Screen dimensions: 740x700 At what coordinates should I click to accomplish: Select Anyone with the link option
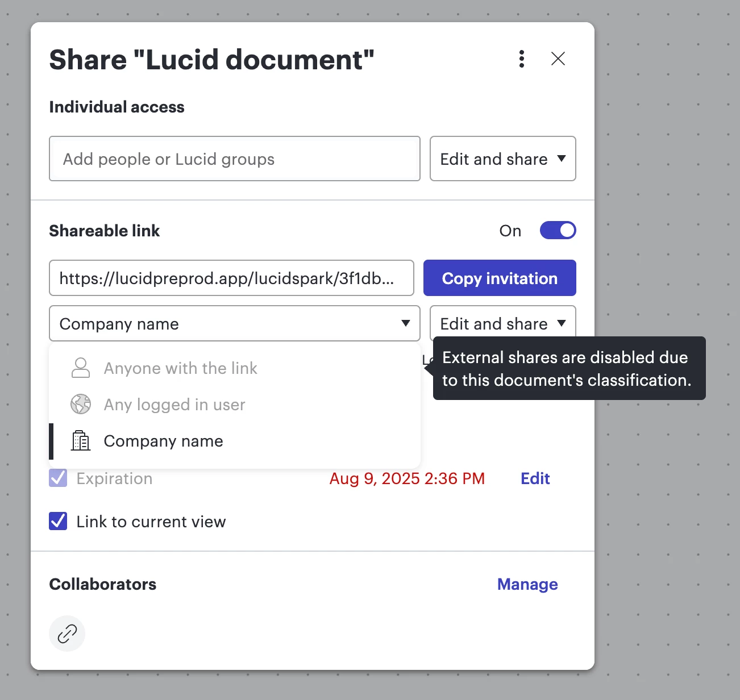235,368
